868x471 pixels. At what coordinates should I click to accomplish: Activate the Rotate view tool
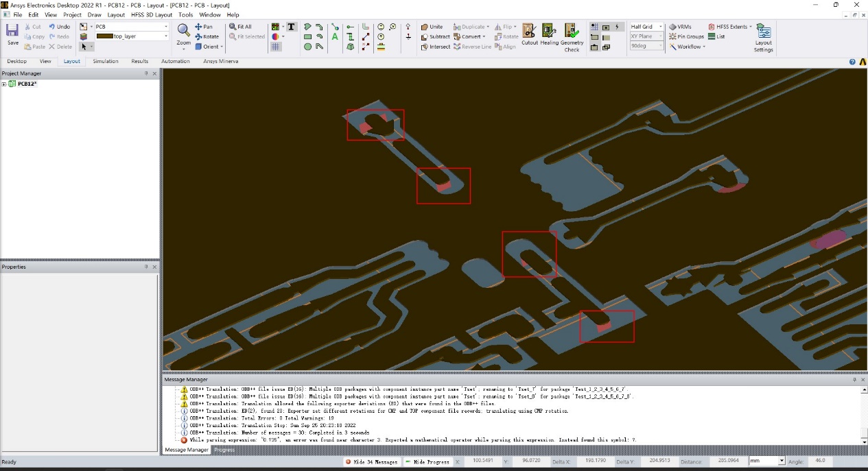tap(207, 36)
